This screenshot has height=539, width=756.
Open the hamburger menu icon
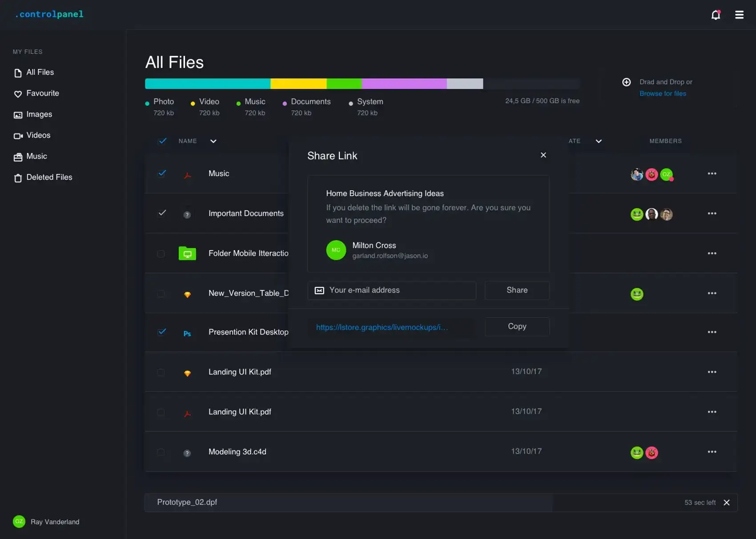739,15
